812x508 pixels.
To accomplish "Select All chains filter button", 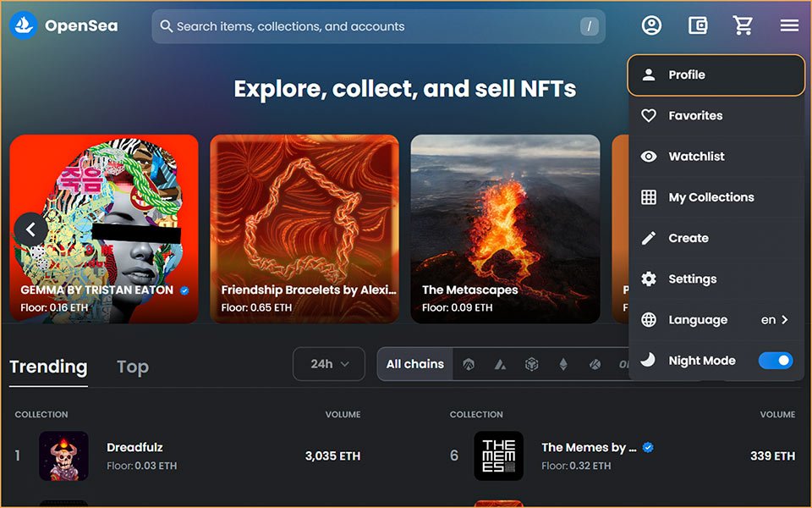I will [x=414, y=364].
